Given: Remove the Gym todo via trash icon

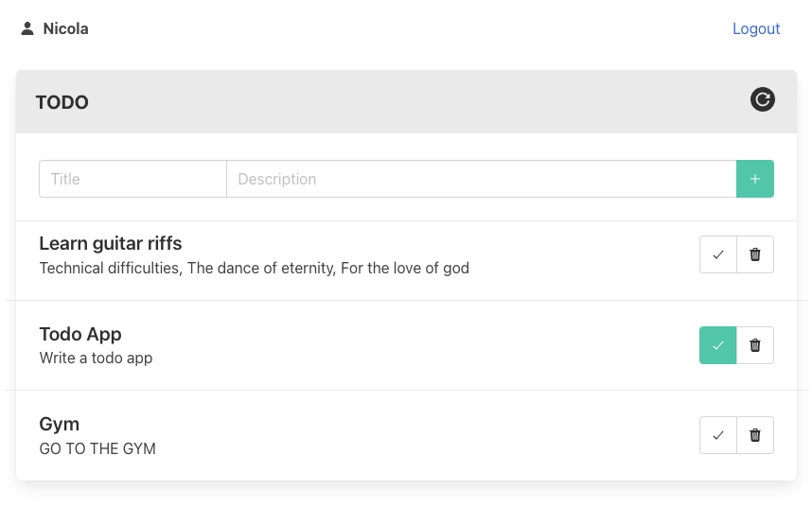Looking at the screenshot, I should click(x=755, y=435).
